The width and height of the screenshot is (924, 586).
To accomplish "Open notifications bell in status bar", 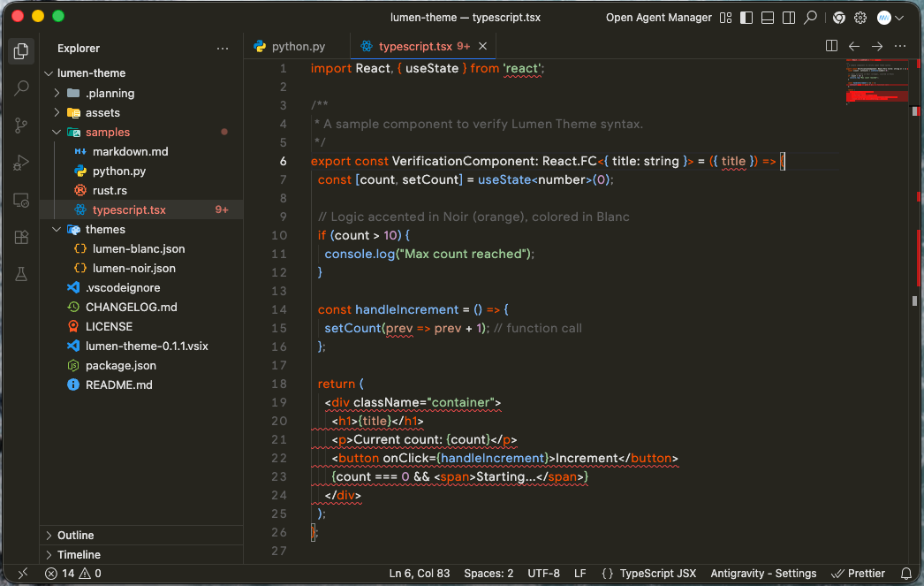I will 906,574.
